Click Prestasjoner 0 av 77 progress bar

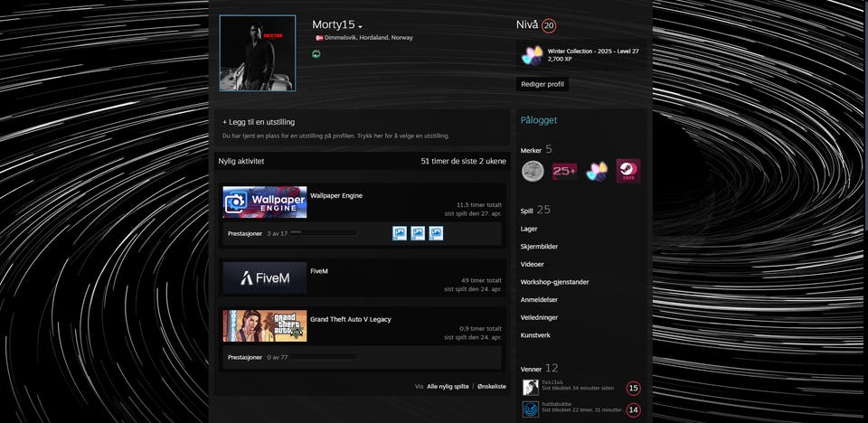(324, 357)
